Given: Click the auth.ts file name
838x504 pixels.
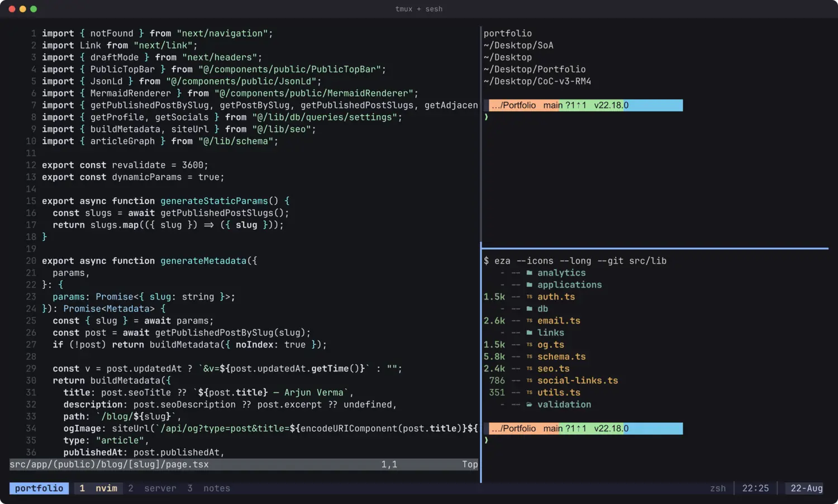Looking at the screenshot, I should (x=556, y=297).
